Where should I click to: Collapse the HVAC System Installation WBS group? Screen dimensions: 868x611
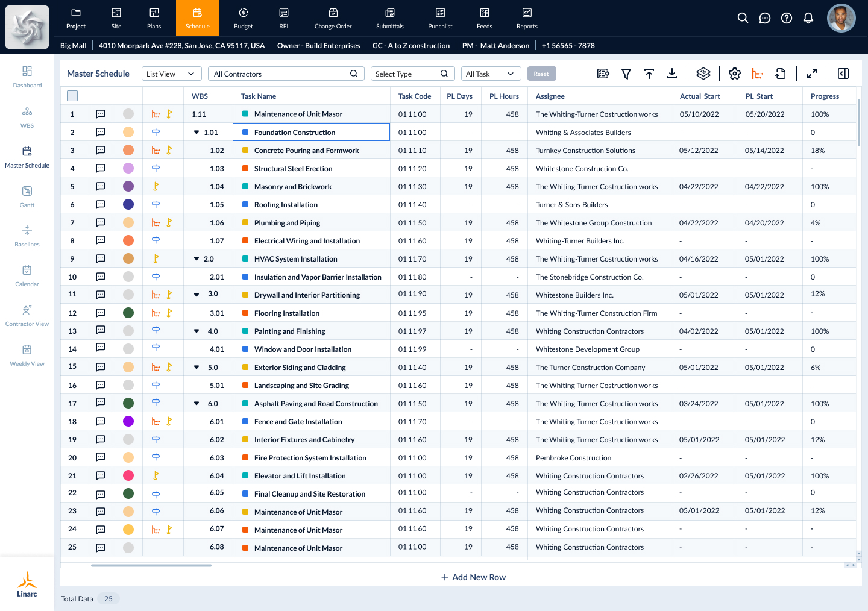click(x=196, y=258)
